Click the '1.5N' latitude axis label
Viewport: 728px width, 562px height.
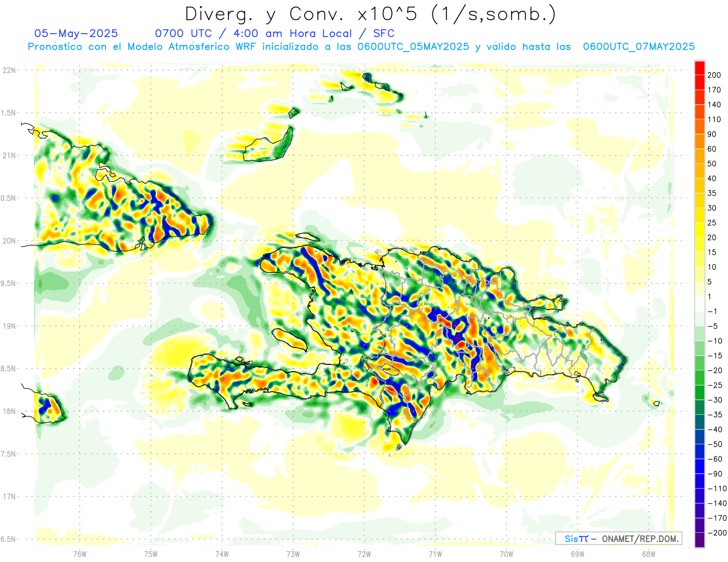[x=8, y=113]
